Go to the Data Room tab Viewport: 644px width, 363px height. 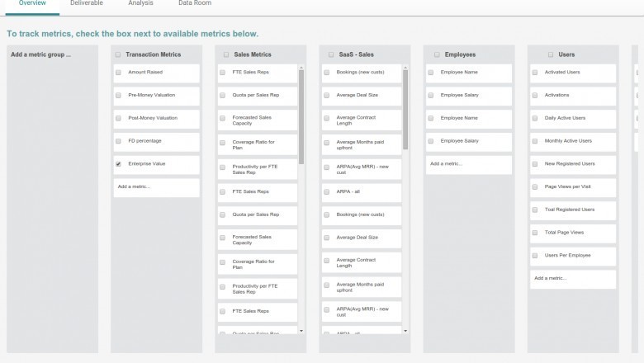pyautogui.click(x=195, y=3)
